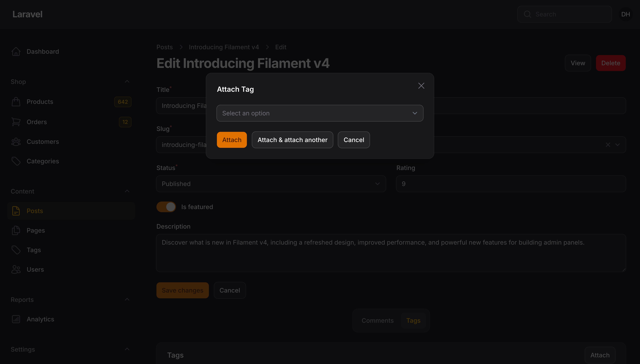The height and width of the screenshot is (364, 640).
Task: Close the Attach Tag dialog
Action: coord(421,86)
